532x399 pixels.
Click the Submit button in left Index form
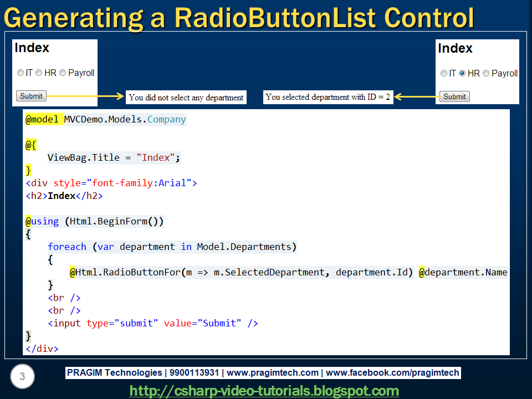(31, 96)
